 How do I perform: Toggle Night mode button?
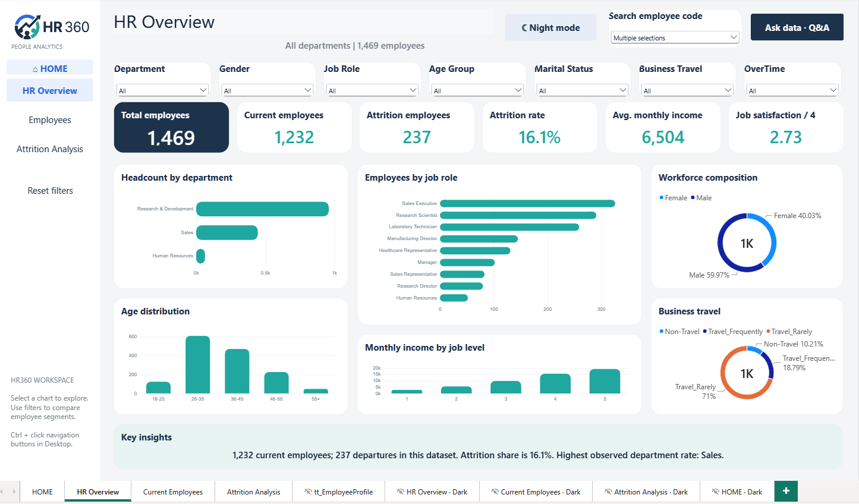pyautogui.click(x=550, y=27)
